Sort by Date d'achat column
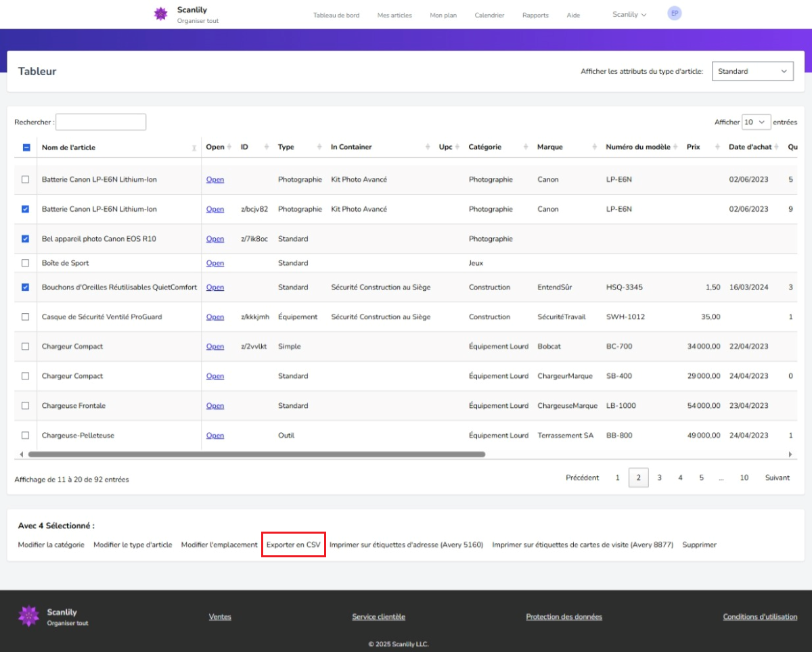This screenshot has width=812, height=652. pos(776,147)
